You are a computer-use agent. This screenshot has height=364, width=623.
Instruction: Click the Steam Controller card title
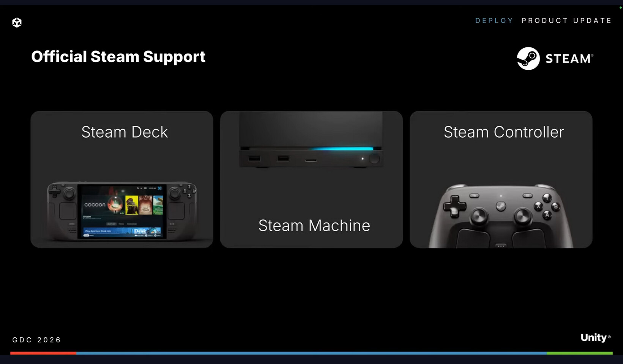(504, 132)
